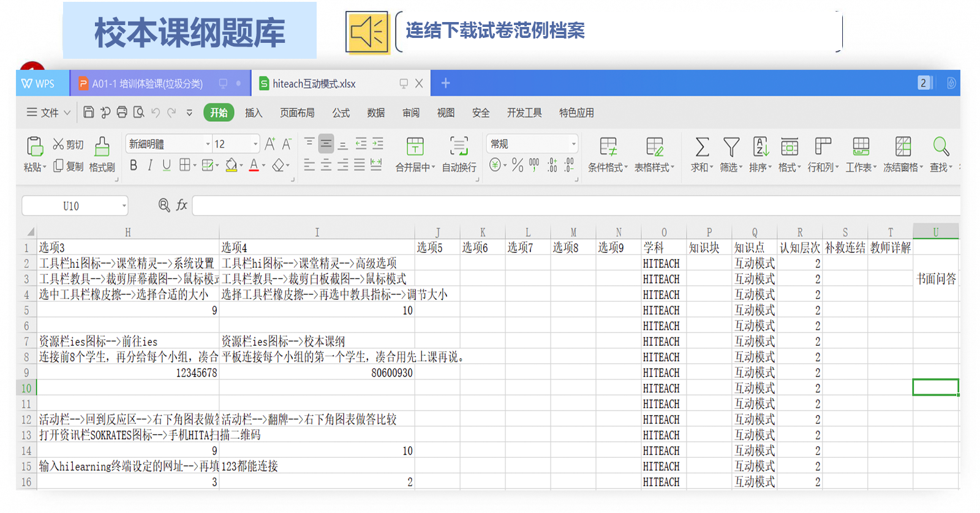Screen dimensions: 980x513
Task: Toggle Bold formatting
Action: tap(134, 165)
